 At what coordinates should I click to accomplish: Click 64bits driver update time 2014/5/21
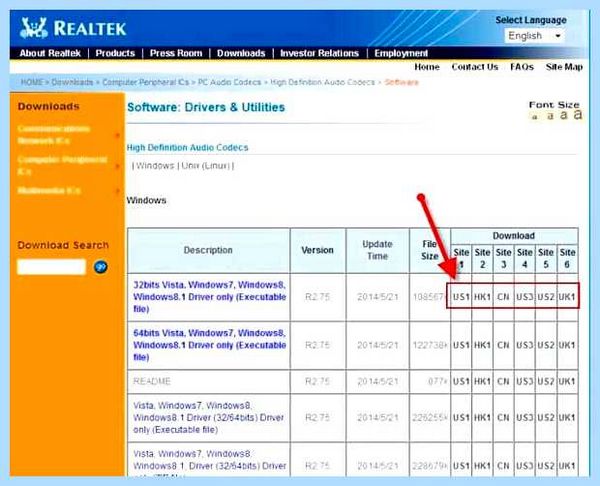(378, 345)
